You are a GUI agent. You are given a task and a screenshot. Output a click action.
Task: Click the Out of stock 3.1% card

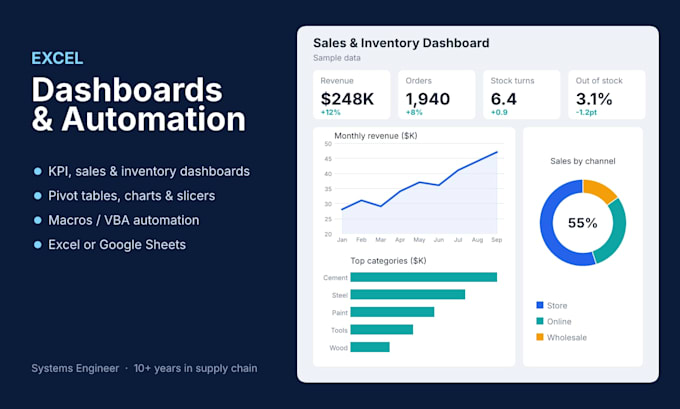pos(607,95)
